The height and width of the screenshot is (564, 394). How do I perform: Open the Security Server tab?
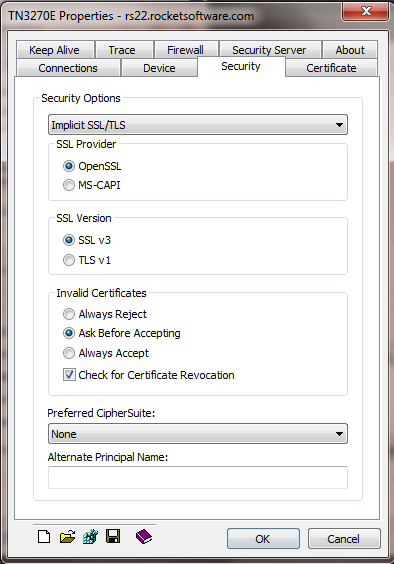[269, 50]
